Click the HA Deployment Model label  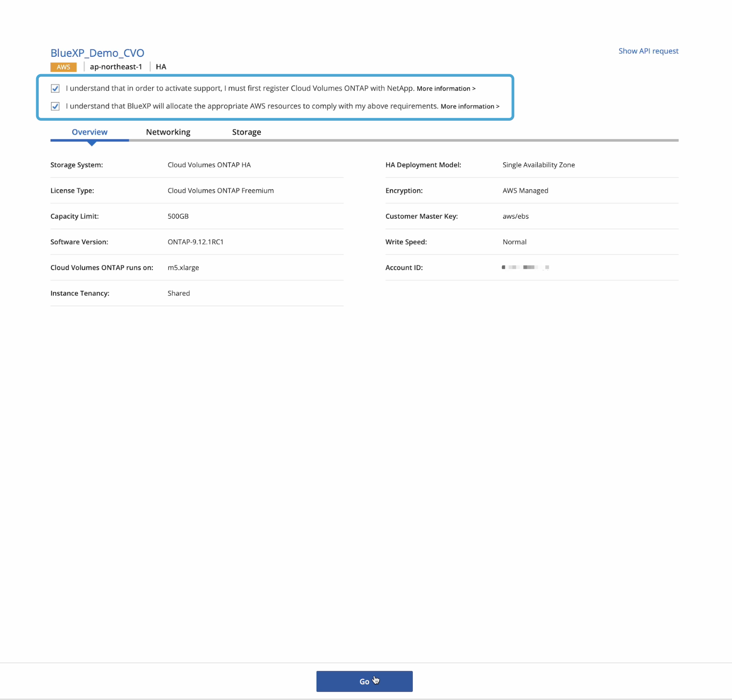[x=423, y=165]
